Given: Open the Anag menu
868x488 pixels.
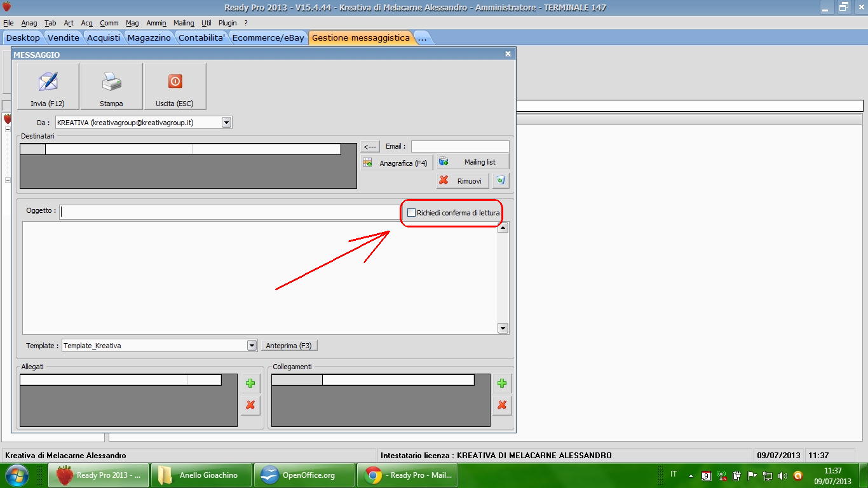Looking at the screenshot, I should 29,23.
